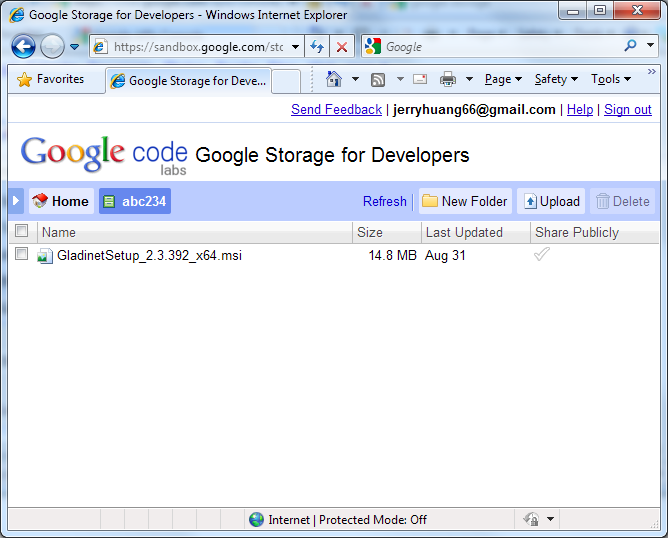
Task: Click the Aug 31 date cell
Action: coord(445,255)
